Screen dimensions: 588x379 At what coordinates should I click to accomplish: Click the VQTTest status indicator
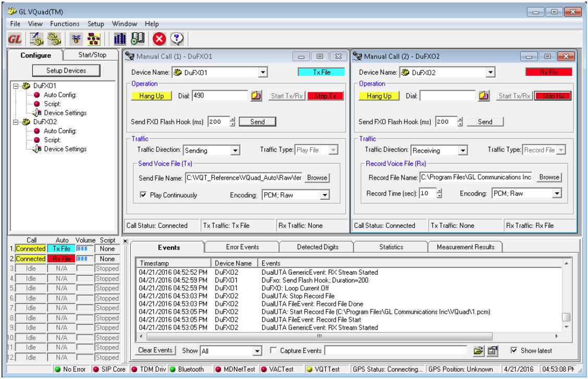[x=323, y=369]
